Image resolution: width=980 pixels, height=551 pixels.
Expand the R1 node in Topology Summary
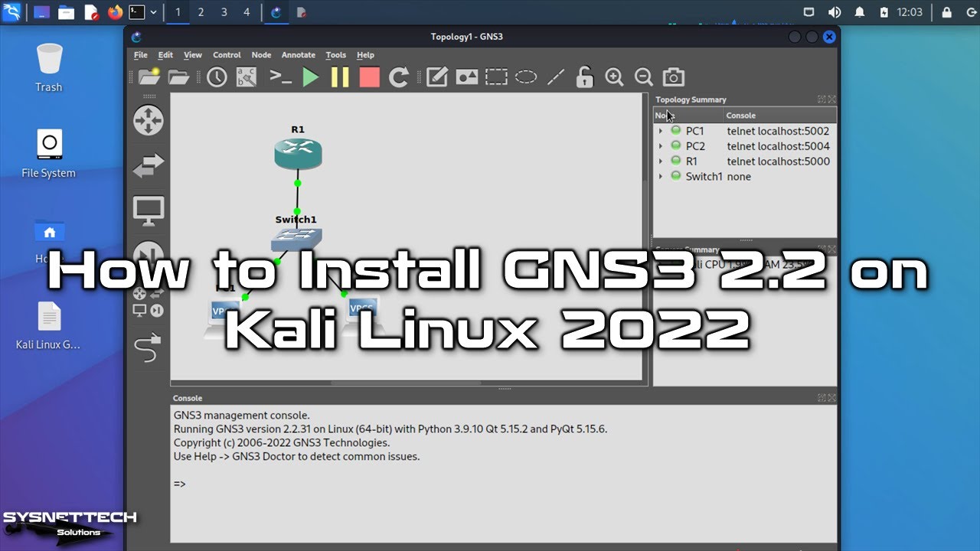pos(661,161)
